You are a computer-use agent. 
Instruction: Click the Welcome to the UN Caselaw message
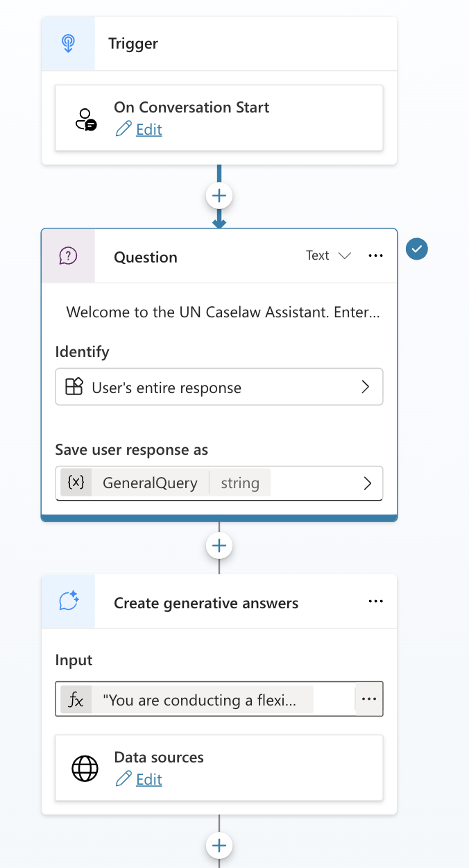223,312
